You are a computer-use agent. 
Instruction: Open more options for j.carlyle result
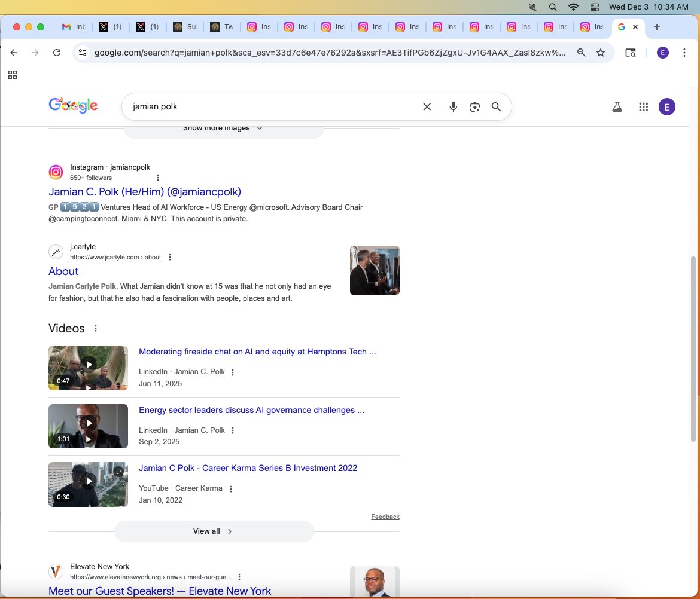(x=170, y=257)
